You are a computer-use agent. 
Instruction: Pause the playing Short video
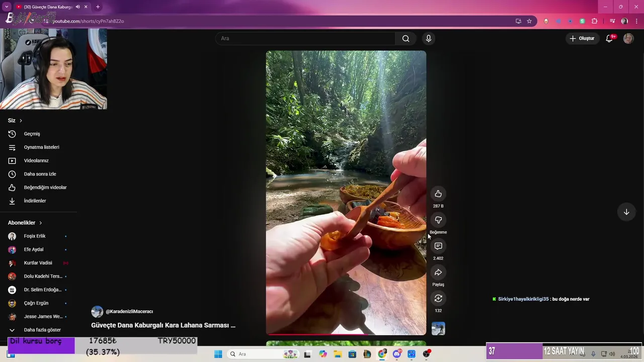(x=346, y=193)
